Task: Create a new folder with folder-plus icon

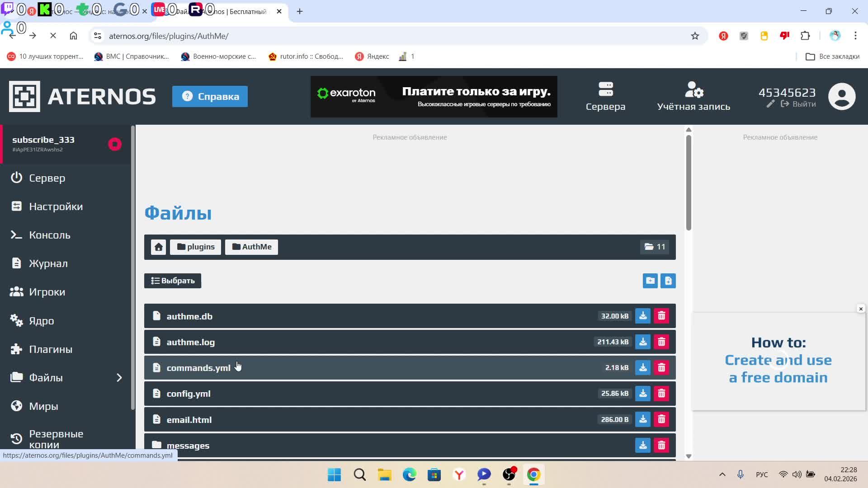Action: pyautogui.click(x=650, y=281)
